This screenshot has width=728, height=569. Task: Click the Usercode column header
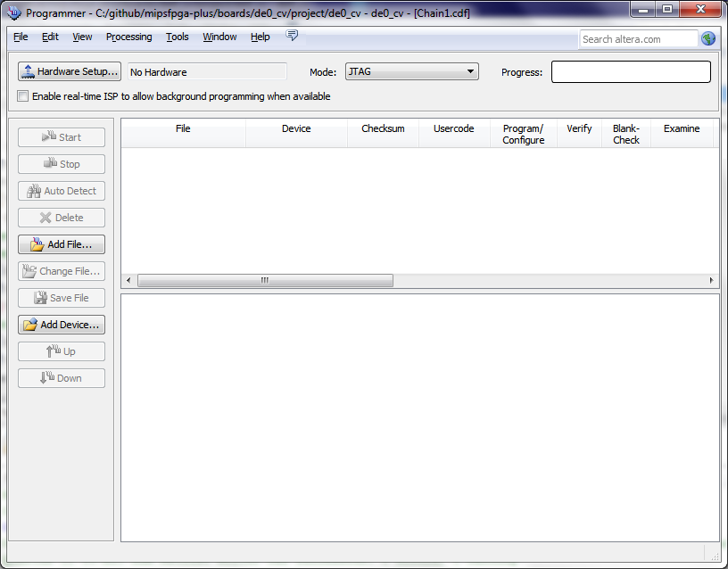pyautogui.click(x=454, y=133)
